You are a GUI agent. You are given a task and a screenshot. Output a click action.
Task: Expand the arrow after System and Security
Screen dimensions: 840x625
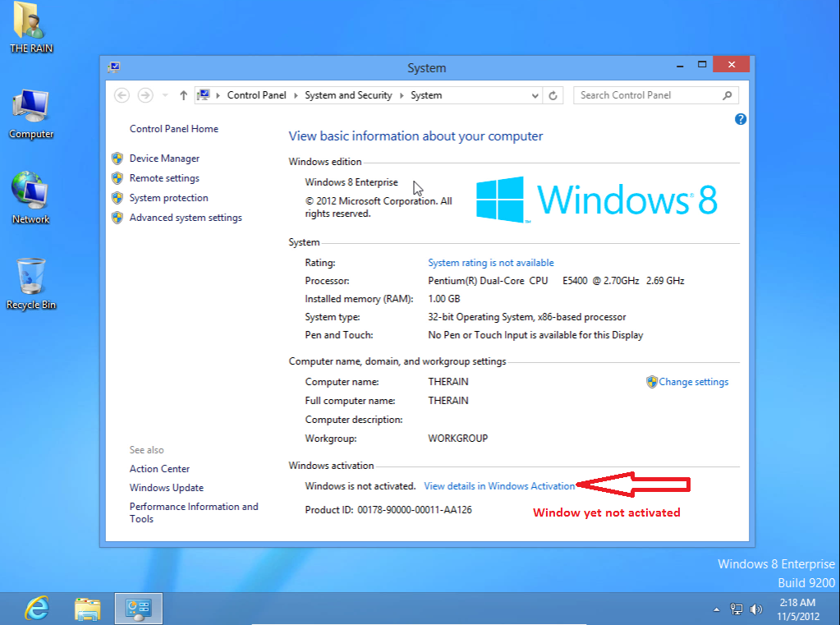coord(402,95)
